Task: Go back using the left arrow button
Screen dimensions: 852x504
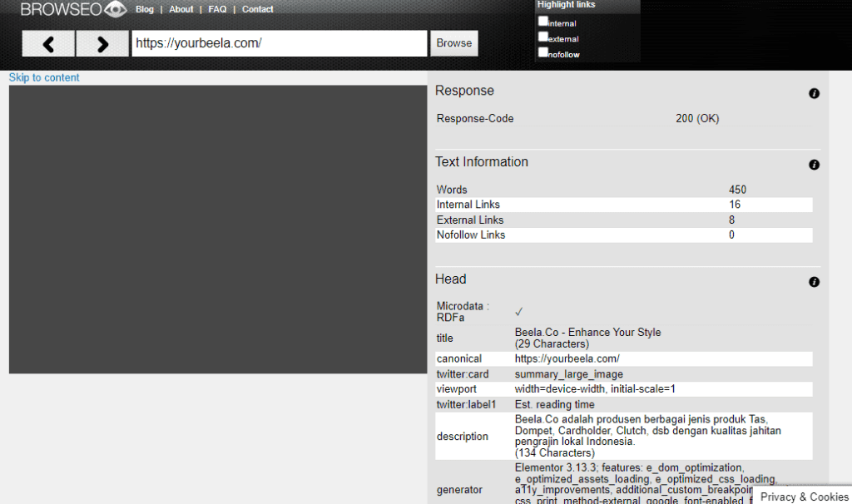Action: 47,42
